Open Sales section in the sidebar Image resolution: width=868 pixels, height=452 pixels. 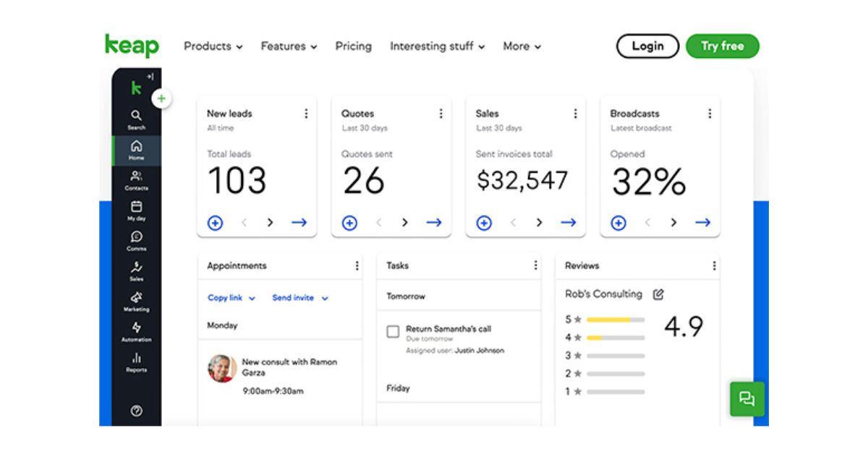click(x=136, y=271)
